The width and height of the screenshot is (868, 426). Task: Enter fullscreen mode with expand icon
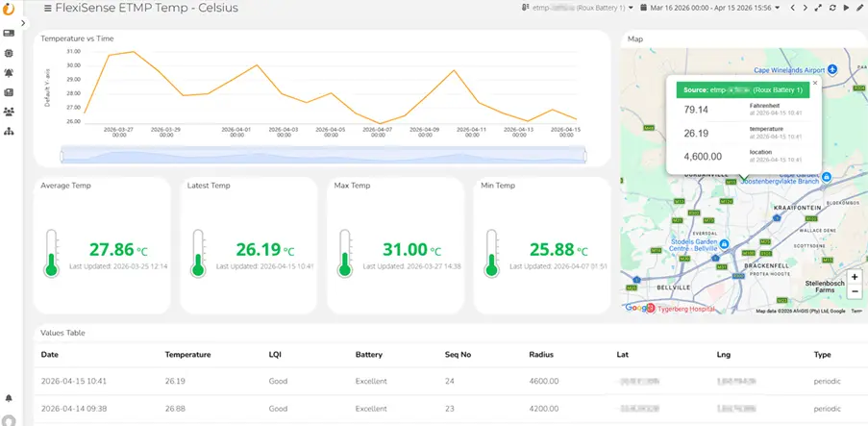point(819,8)
